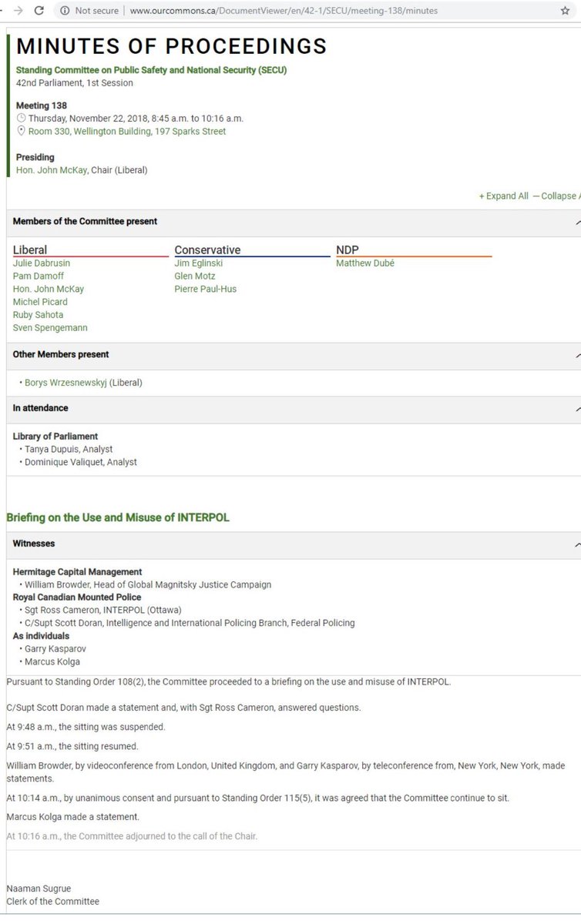Open the Standing Committee SECU link

151,70
